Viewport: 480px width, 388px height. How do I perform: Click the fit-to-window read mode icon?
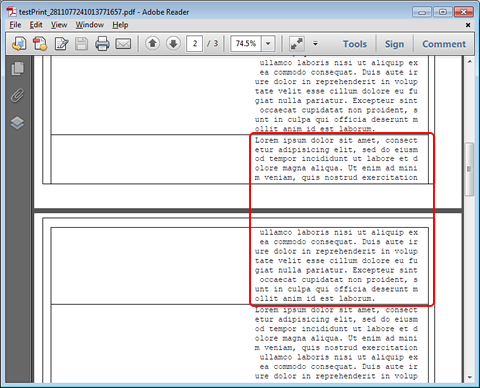pyautogui.click(x=296, y=44)
